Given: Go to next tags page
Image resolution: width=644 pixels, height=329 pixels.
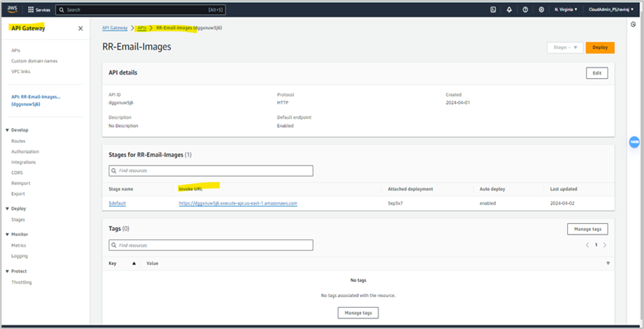Looking at the screenshot, I should [x=605, y=245].
